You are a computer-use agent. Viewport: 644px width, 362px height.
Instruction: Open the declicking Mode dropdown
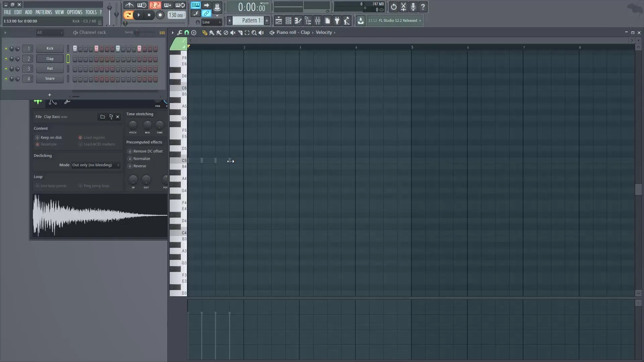[96, 165]
